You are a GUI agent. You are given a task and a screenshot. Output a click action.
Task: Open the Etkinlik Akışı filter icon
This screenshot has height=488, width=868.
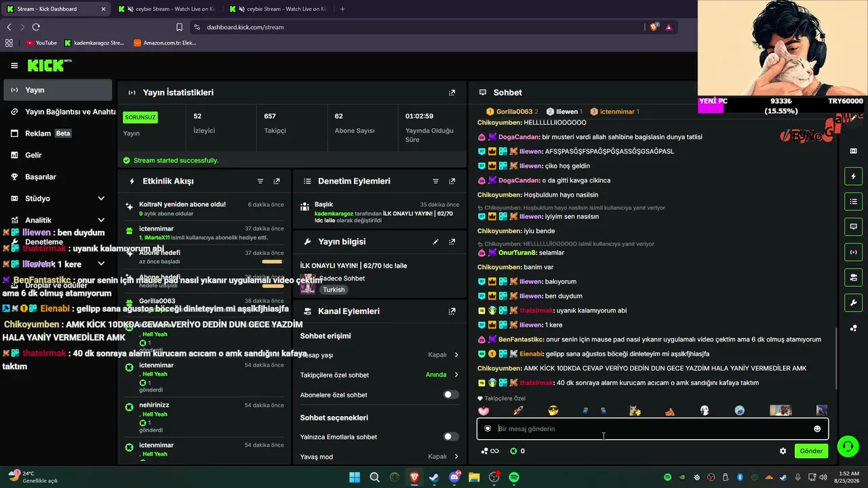point(260,182)
